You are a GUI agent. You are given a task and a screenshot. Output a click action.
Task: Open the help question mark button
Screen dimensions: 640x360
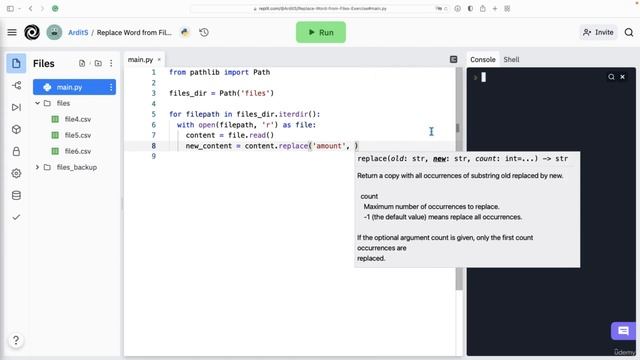tap(16, 340)
